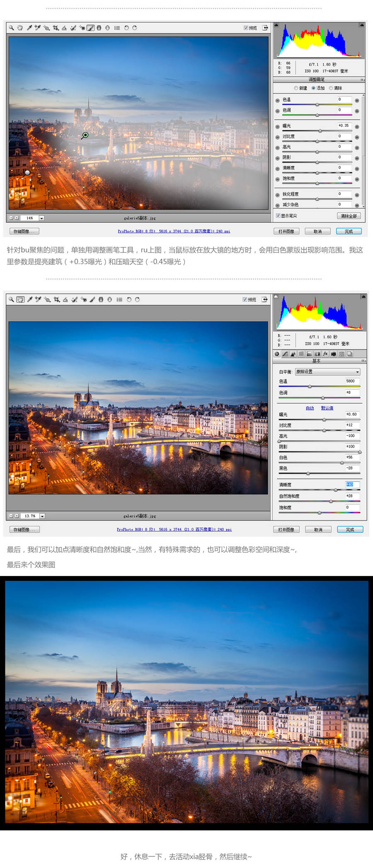Open zoom level dropdown showing 14%
The width and height of the screenshot is (373, 868).
[42, 218]
